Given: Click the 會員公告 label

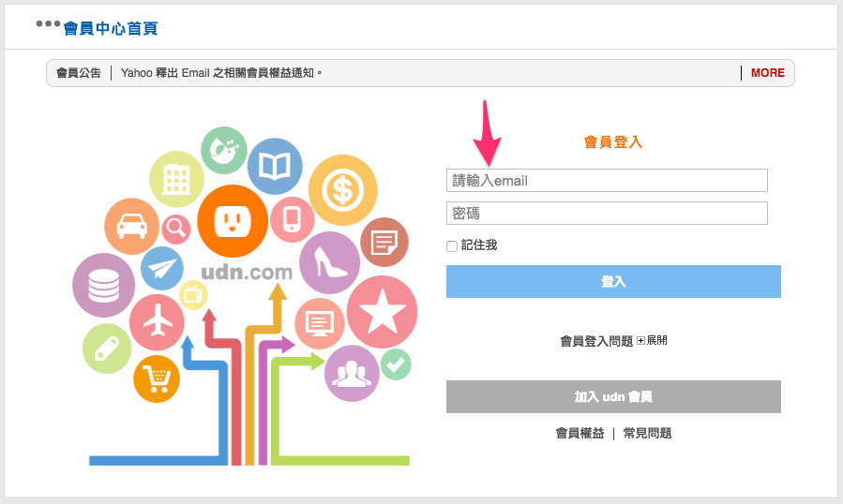Looking at the screenshot, I should pyautogui.click(x=79, y=73).
